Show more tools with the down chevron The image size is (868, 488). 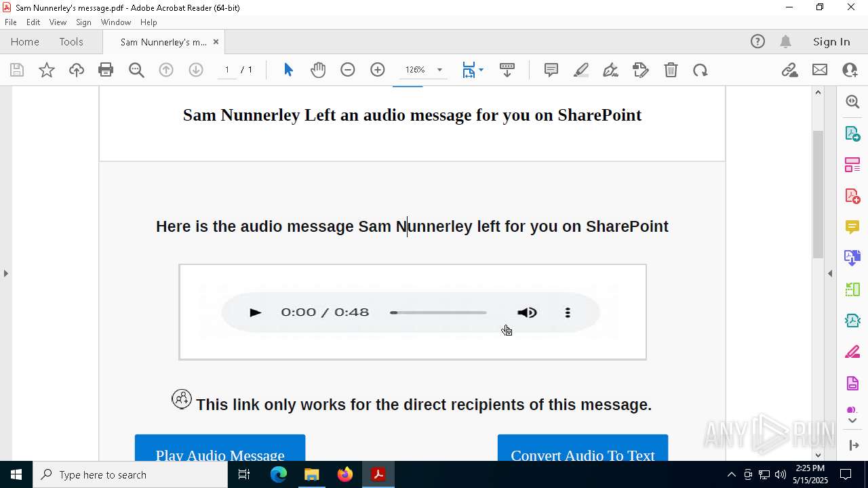852,420
